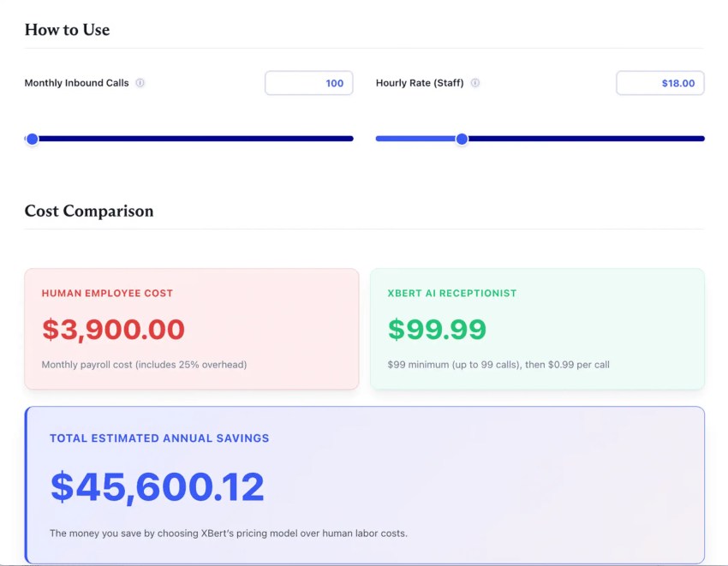Select the "Cost Comparison" heading
The height and width of the screenshot is (566, 728).
pyautogui.click(x=89, y=211)
